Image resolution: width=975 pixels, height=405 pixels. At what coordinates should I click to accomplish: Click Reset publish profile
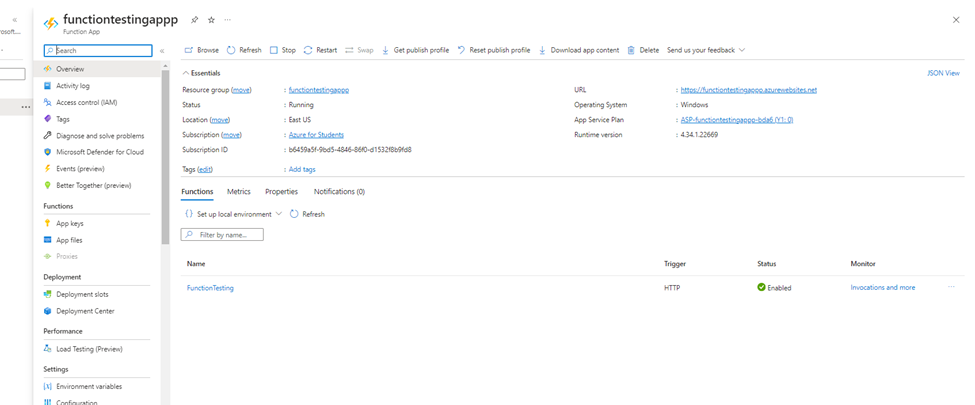click(494, 50)
